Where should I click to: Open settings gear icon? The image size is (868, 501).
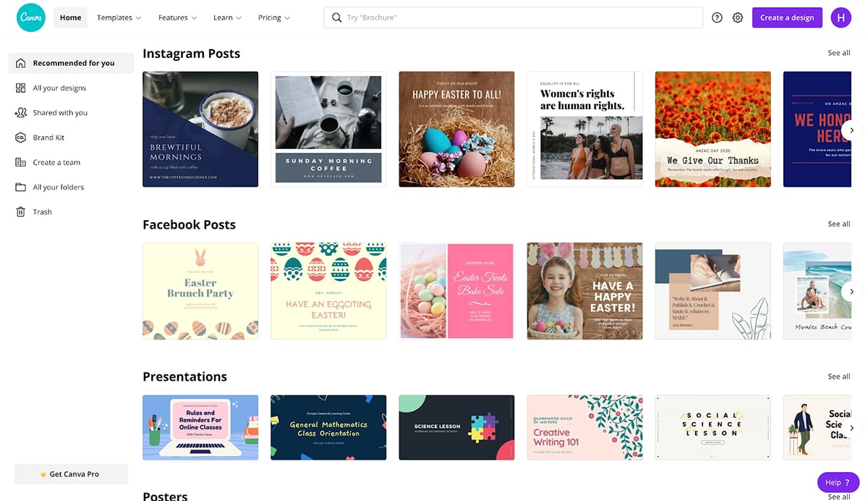[738, 17]
